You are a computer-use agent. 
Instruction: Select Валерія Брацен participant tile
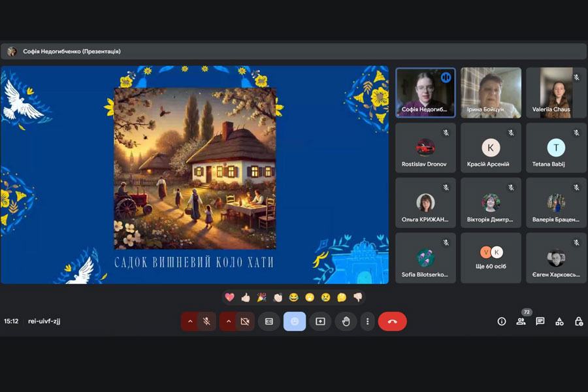(x=556, y=203)
